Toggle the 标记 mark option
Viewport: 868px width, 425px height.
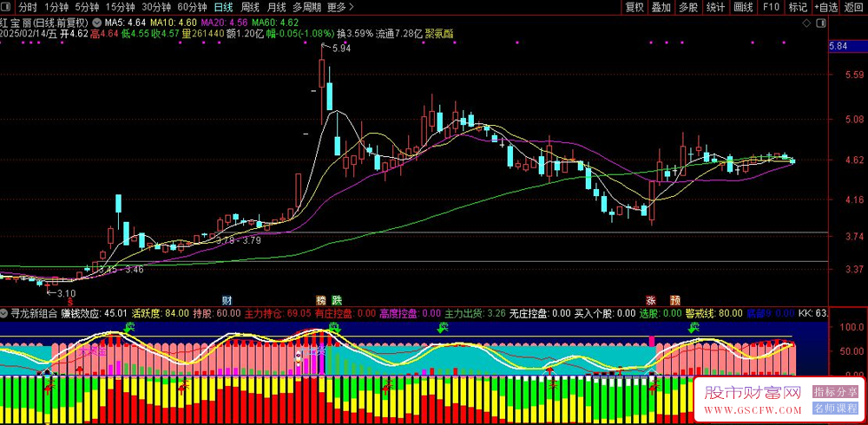[798, 8]
